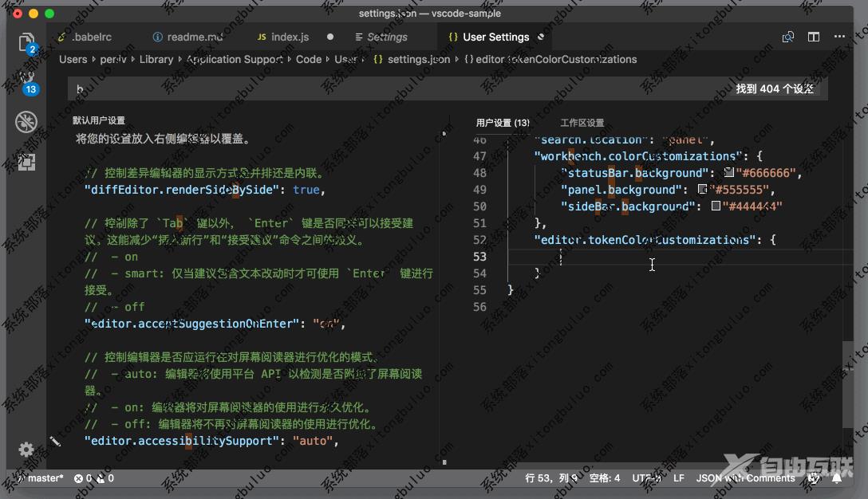Change indentation via 空格: 4

(605, 478)
